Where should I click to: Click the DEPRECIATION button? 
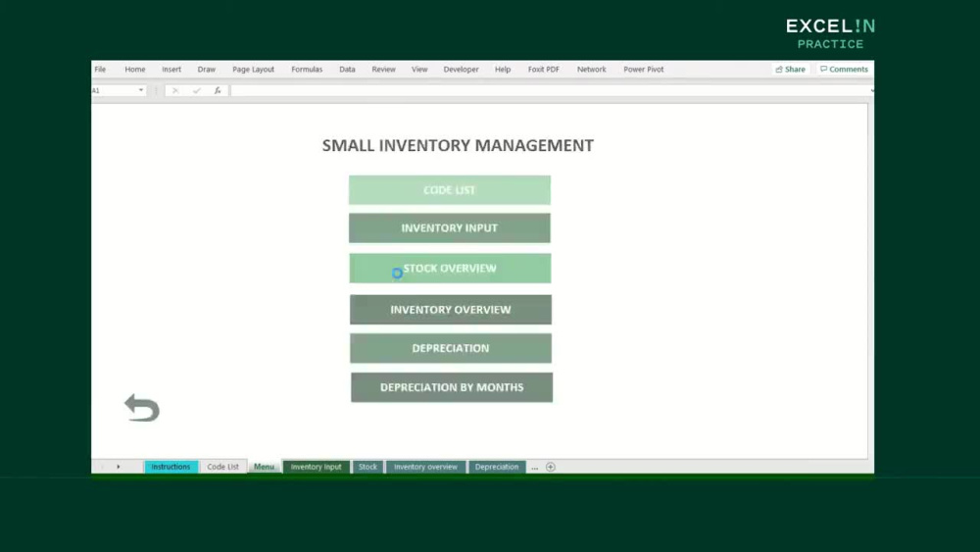click(x=451, y=348)
